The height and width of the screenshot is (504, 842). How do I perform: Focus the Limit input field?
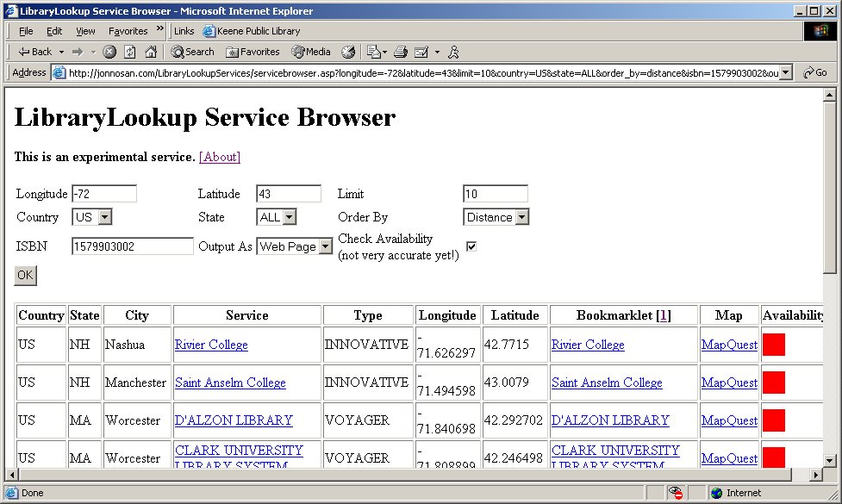tap(496, 194)
